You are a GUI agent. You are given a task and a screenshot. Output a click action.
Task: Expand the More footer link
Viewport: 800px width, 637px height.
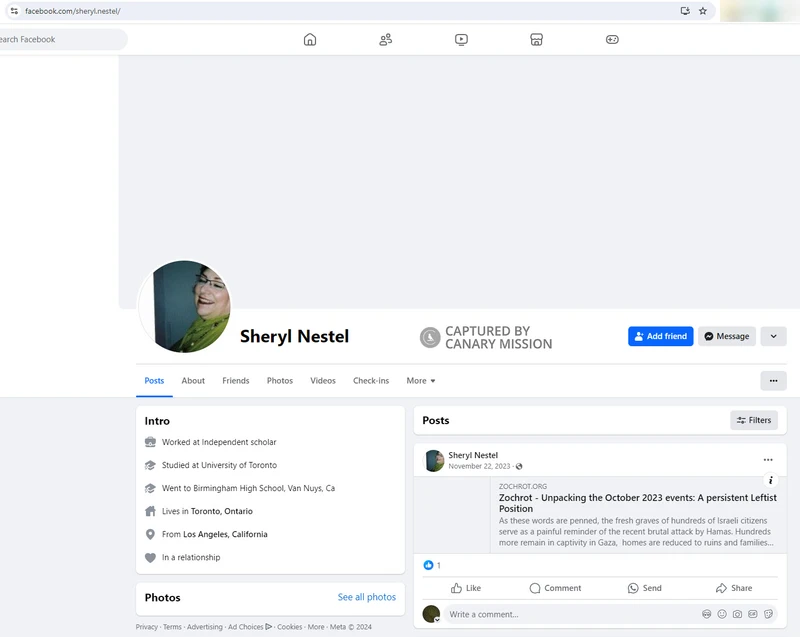click(x=316, y=627)
